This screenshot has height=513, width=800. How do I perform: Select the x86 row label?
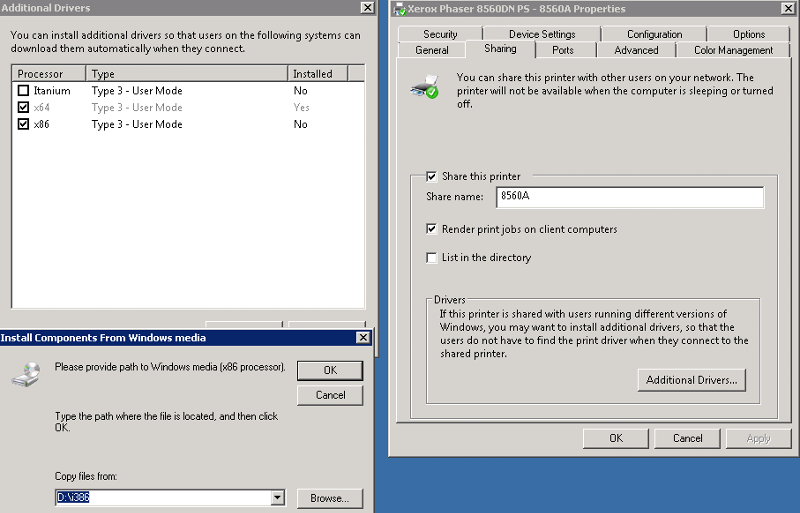(x=41, y=125)
